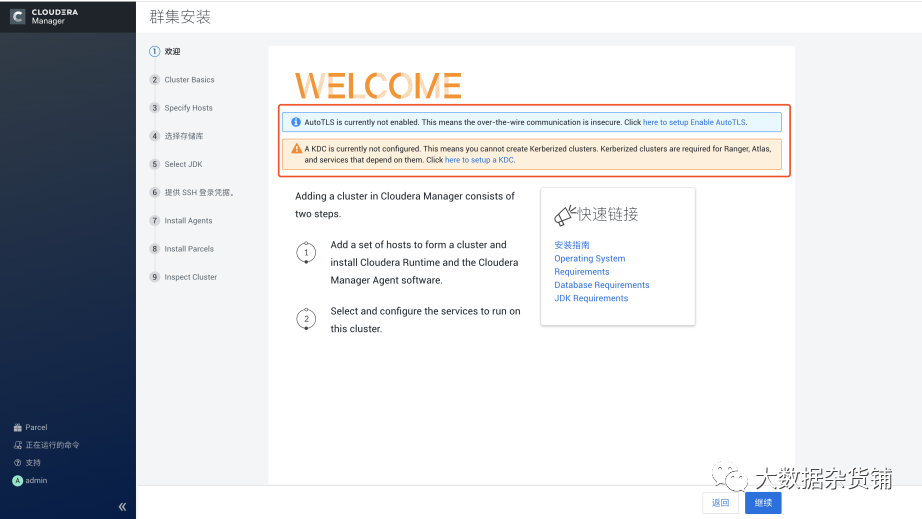Open the admin user menu
Viewport: 922px width, 519px height.
(x=36, y=480)
